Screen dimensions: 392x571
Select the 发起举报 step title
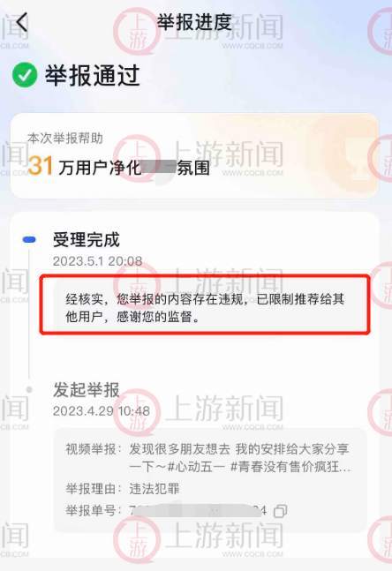click(x=87, y=390)
